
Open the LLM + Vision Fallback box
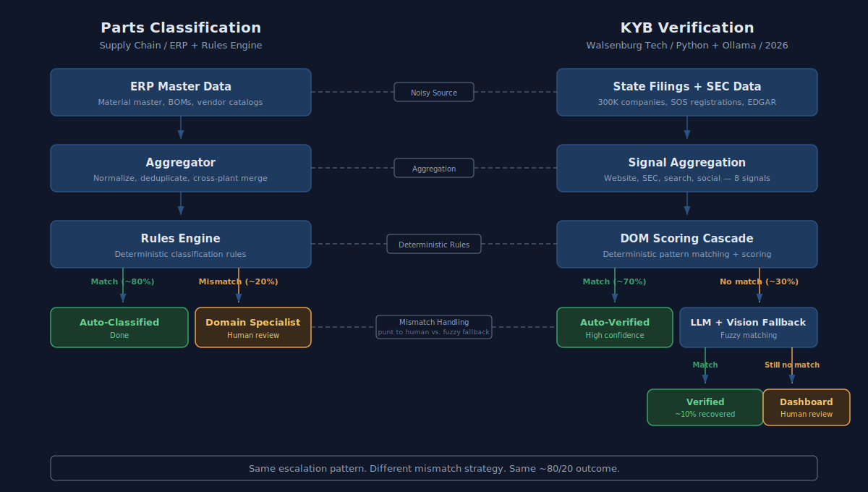pos(748,327)
